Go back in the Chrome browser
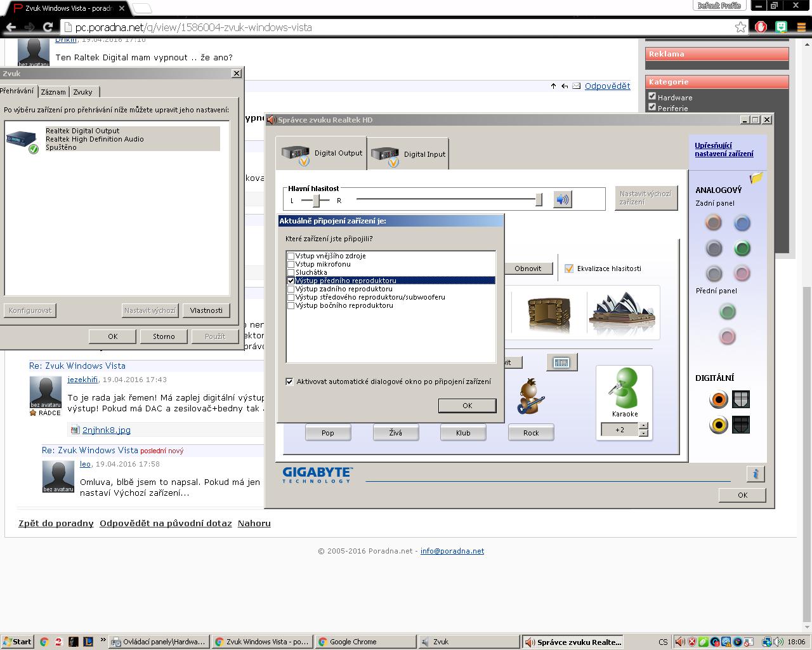812x650 pixels. 10,27
